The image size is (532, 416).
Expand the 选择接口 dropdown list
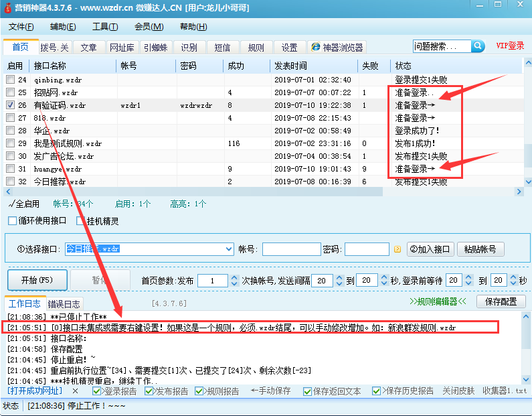click(229, 249)
